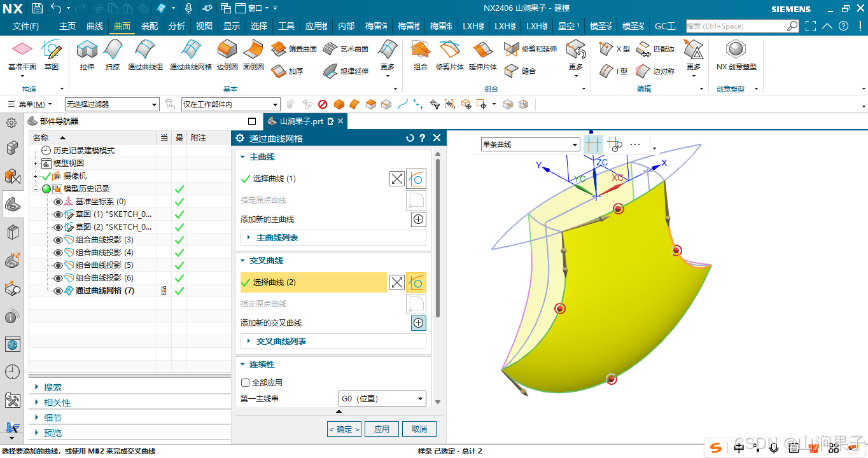This screenshot has width=868, height=458.
Task: Toggle visibility of 组合曲线投影 (3)
Action: [58, 240]
